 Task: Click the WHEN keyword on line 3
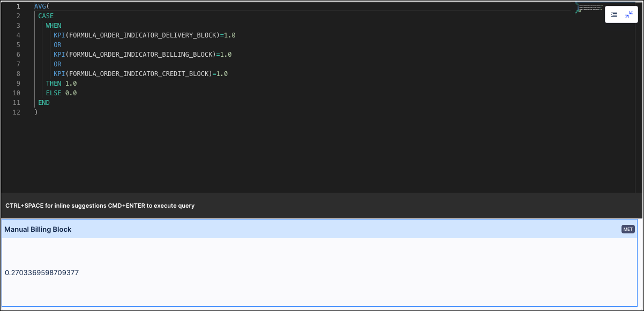coord(54,26)
